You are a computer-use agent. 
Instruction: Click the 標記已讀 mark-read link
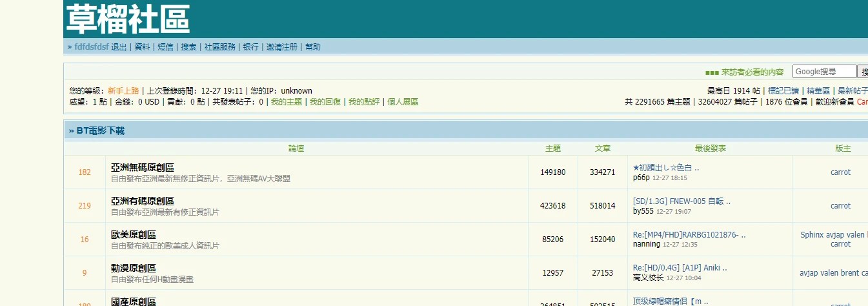pyautogui.click(x=783, y=91)
